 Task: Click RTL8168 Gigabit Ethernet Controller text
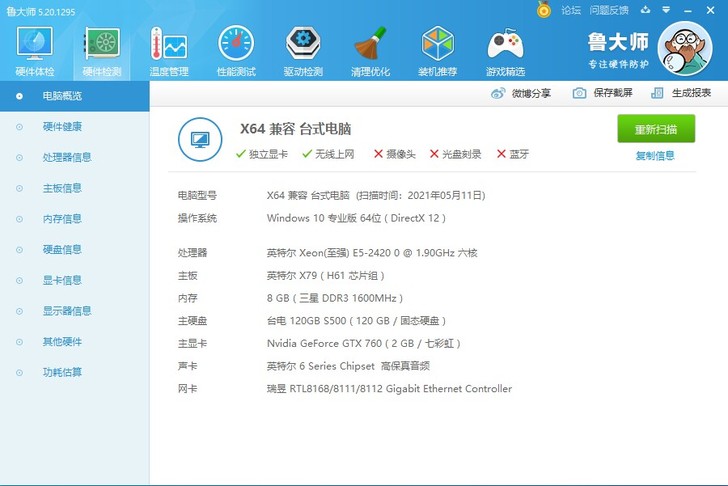[389, 389]
